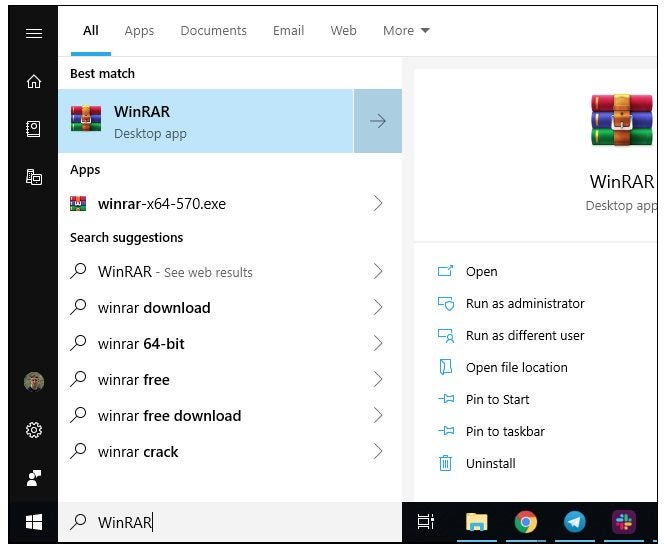The image size is (664, 550).
Task: Switch to the Apps tab
Action: (139, 31)
